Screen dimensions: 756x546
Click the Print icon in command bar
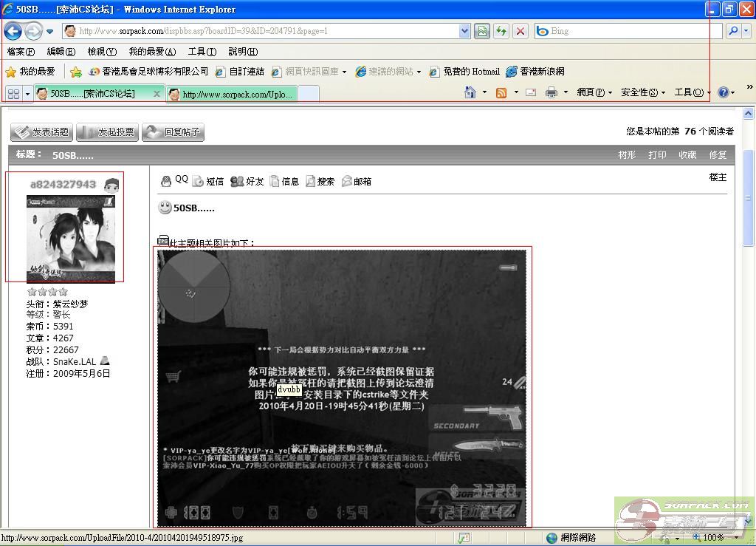point(551,92)
